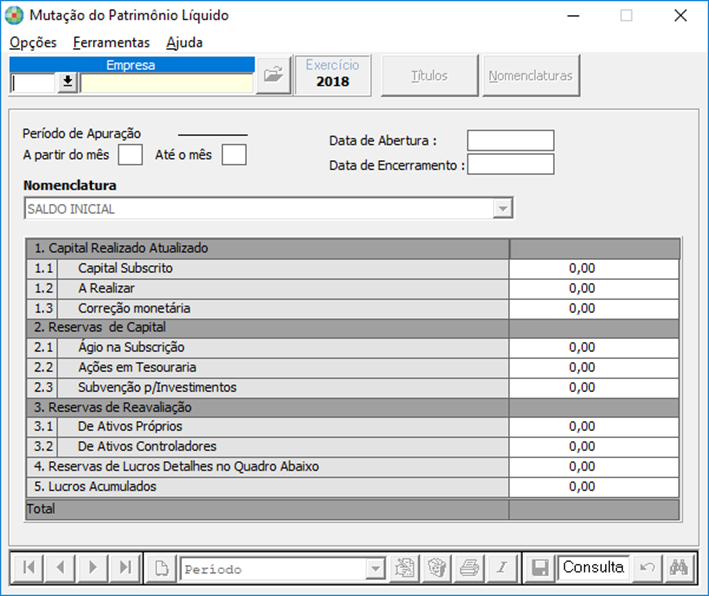Viewport: 709px width, 596px height.
Task: Click the 'Ações em Tesouraria' row label
Action: [x=137, y=367]
